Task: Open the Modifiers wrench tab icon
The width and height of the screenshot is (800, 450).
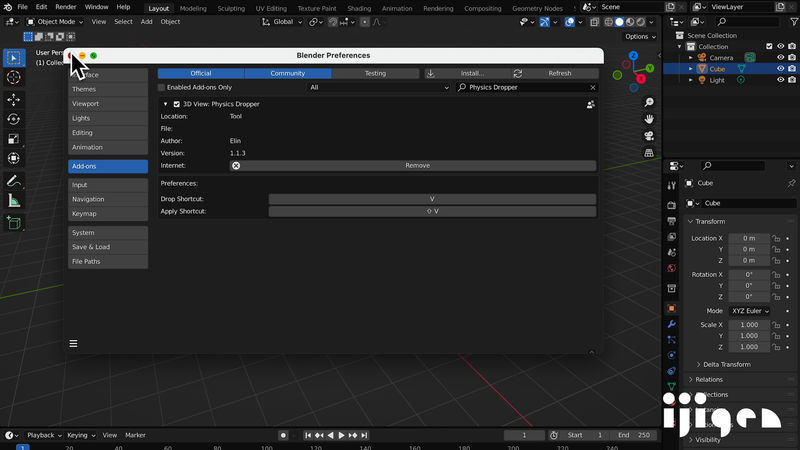Action: coord(671,324)
